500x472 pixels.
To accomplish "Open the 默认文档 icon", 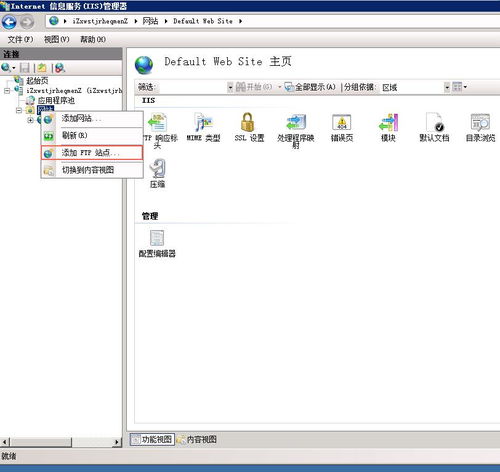I will 434,127.
